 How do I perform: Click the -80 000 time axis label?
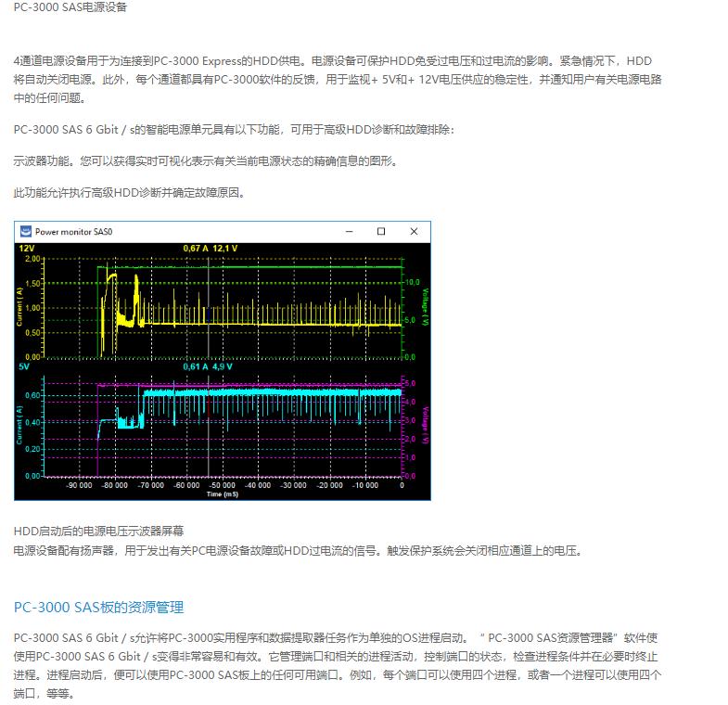pos(115,485)
